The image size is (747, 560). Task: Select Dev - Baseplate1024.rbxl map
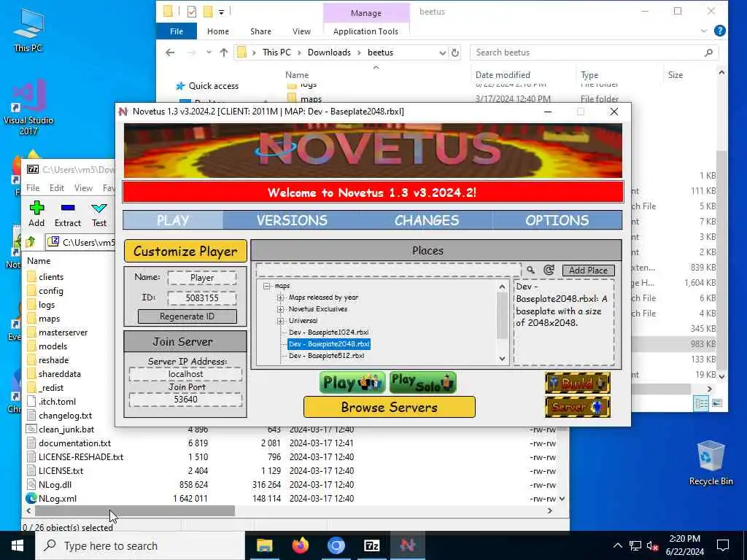click(x=329, y=332)
